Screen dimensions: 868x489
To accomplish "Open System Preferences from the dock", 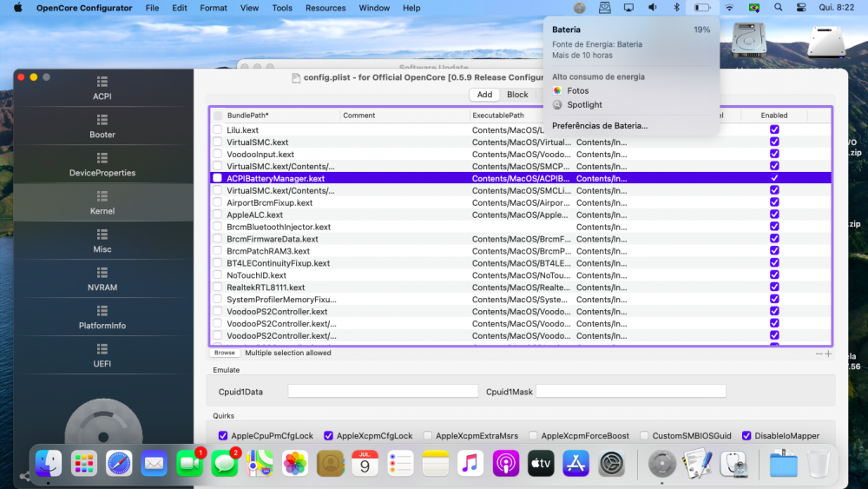I will (x=611, y=464).
